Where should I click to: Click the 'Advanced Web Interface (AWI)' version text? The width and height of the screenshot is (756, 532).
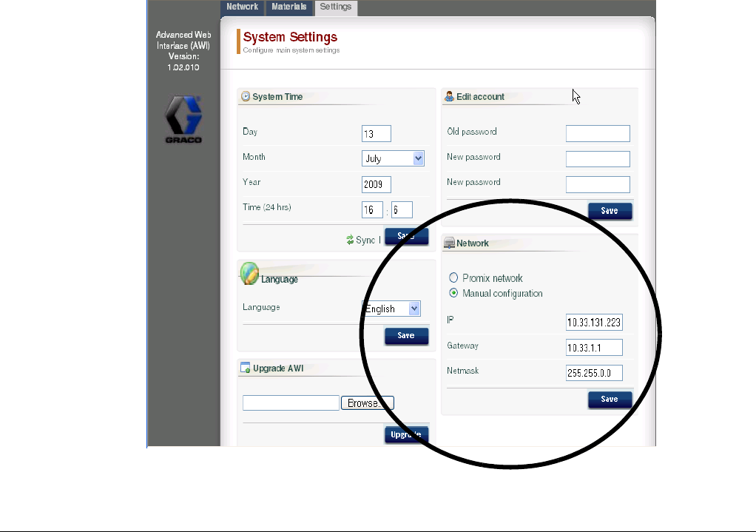[183, 50]
